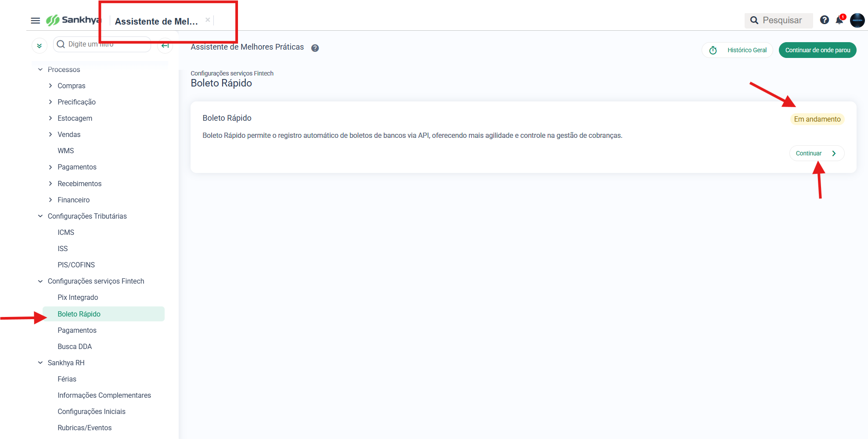Collapse the Sankhya RH section
Image resolution: width=868 pixels, height=439 pixels.
(40, 363)
